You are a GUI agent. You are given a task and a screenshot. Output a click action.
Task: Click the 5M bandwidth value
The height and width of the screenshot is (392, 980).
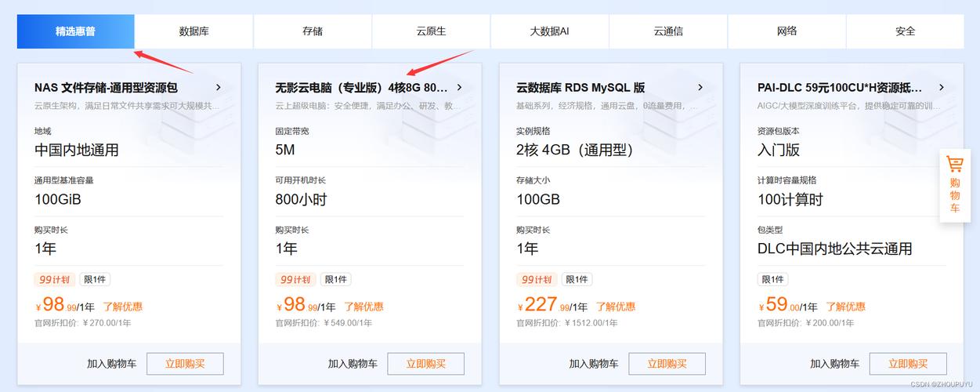click(285, 150)
